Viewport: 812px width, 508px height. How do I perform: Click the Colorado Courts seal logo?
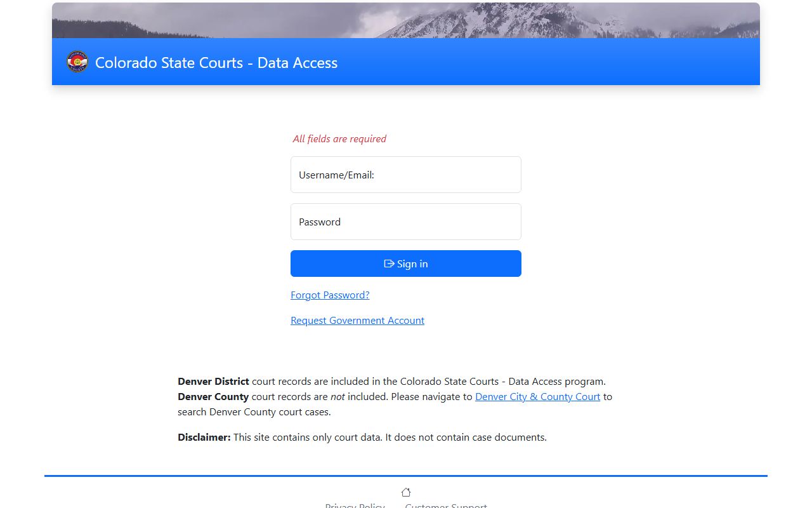coord(77,62)
